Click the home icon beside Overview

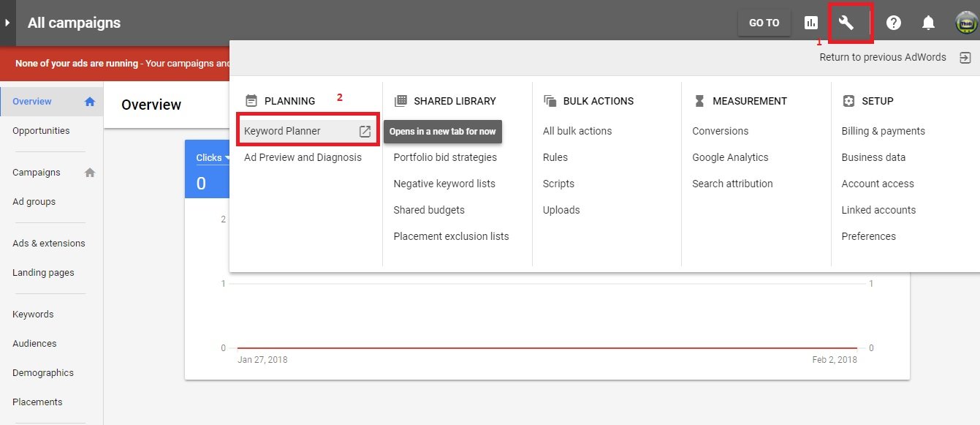[89, 101]
